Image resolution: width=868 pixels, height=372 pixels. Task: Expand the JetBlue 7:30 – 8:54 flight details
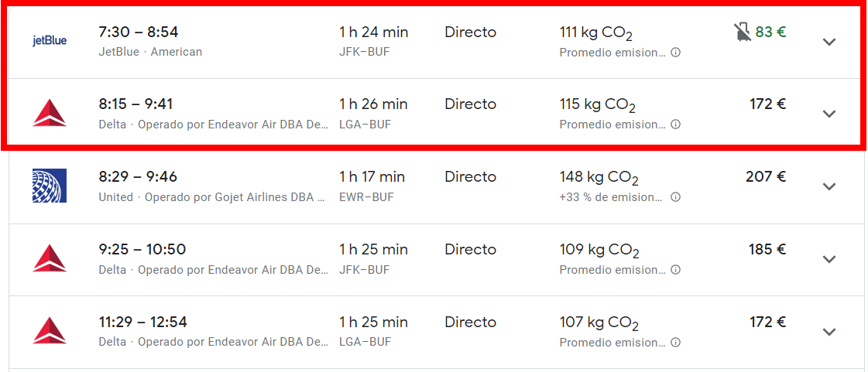click(x=829, y=42)
